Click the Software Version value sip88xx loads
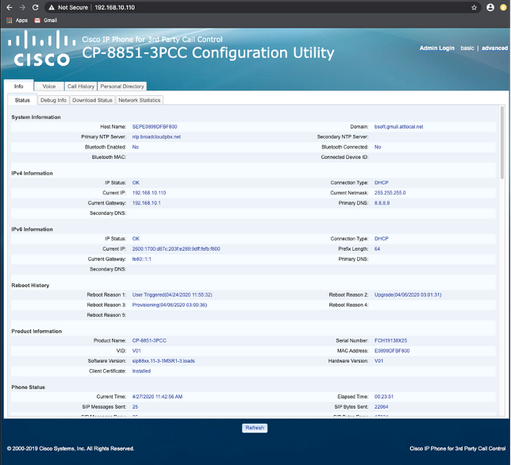Viewport: 511px width, 465px height. 163,361
